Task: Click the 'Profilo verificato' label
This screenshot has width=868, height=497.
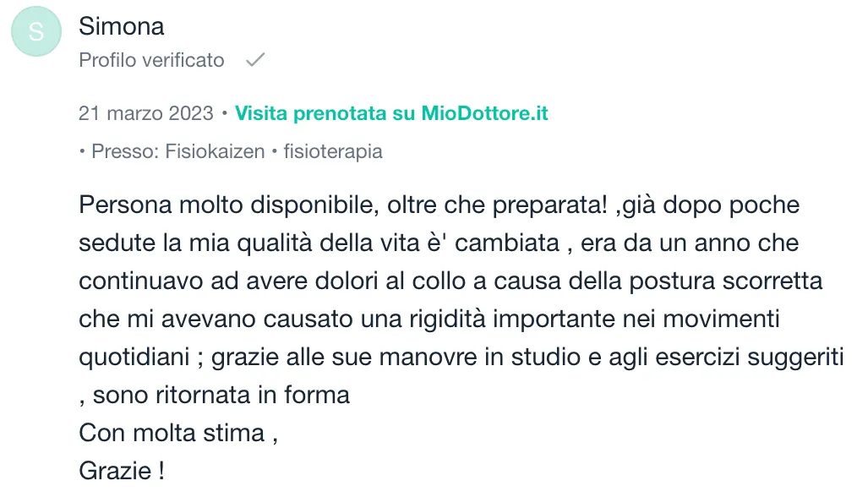Action: click(x=151, y=60)
